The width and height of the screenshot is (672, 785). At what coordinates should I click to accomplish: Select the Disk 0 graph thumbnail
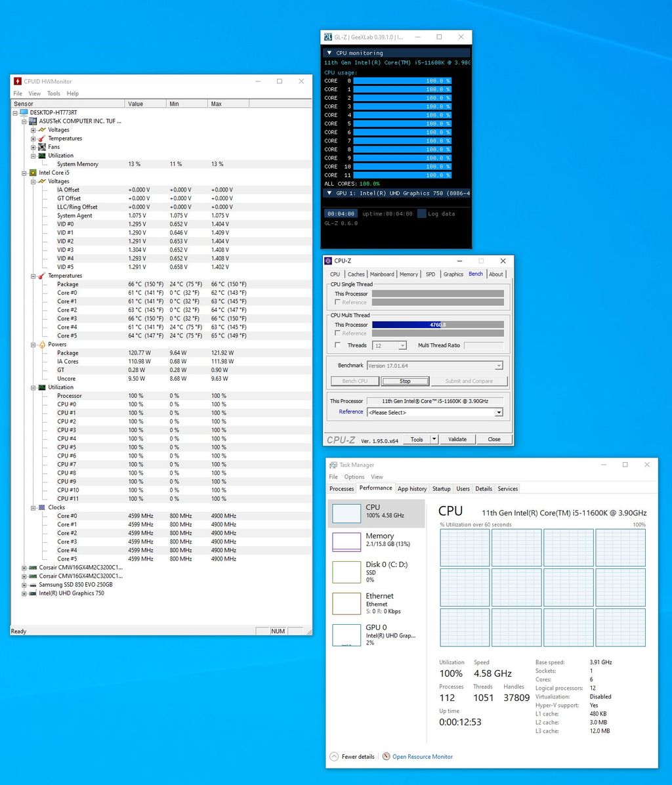click(346, 572)
